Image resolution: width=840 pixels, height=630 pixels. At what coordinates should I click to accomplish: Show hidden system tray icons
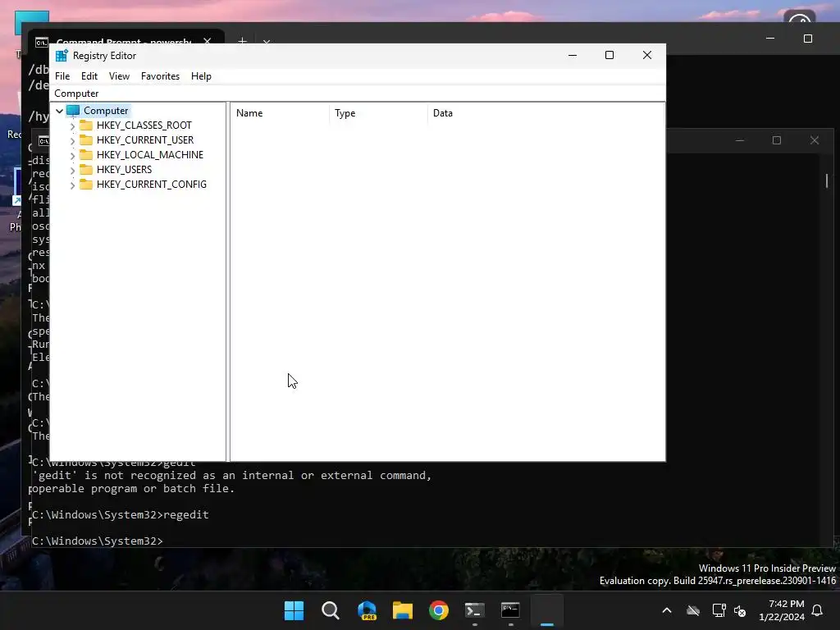667,610
